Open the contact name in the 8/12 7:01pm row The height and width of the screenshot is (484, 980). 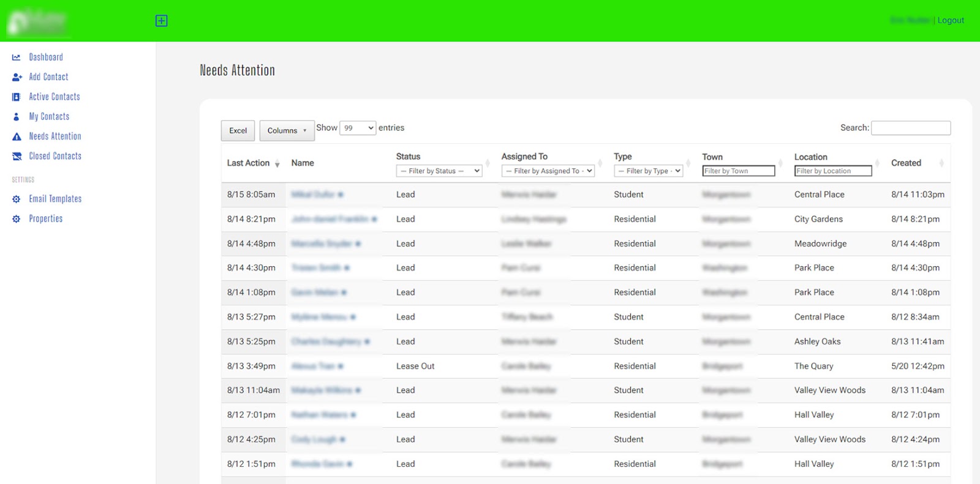click(319, 415)
